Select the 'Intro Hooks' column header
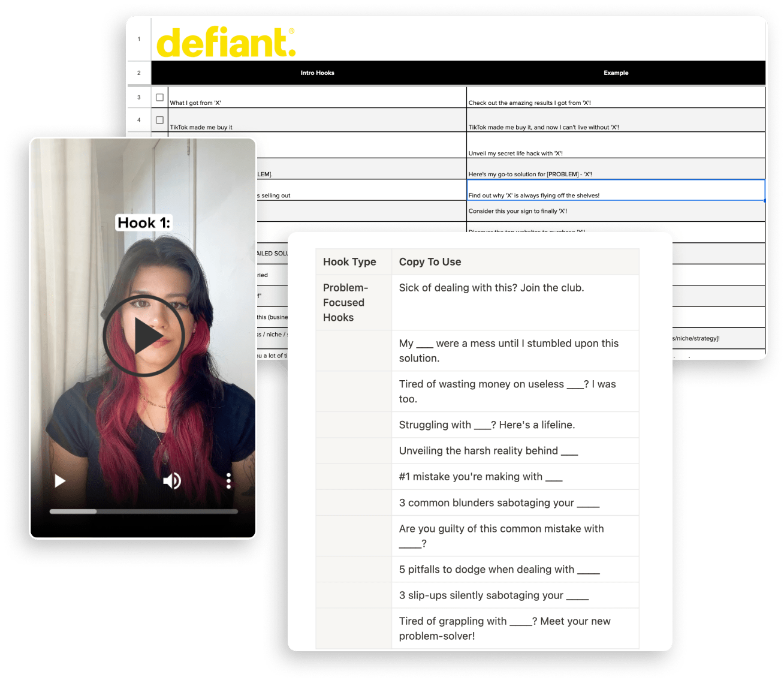Screen dimensions: 784x680 click(317, 73)
